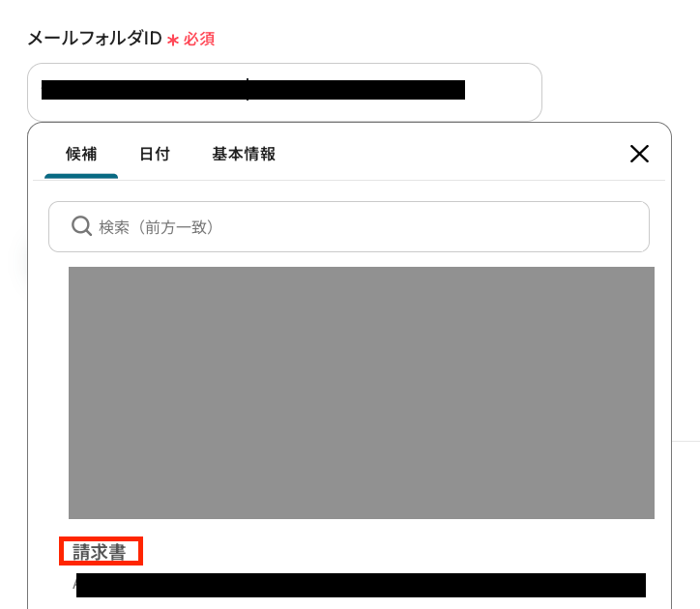700x609 pixels.
Task: Click the メールフォルダID field label
Action: [x=95, y=39]
